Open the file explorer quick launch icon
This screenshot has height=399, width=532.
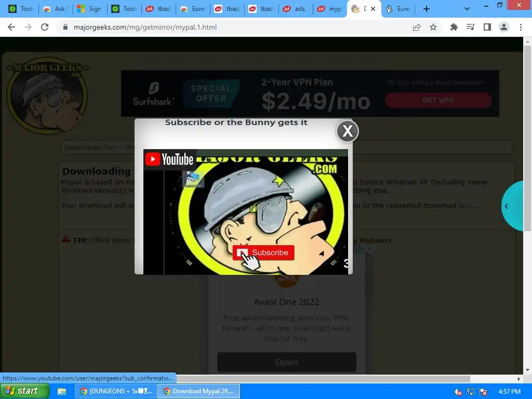61,392
